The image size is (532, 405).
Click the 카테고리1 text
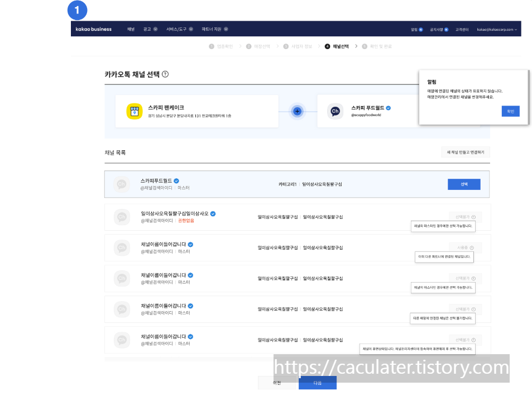coord(287,184)
